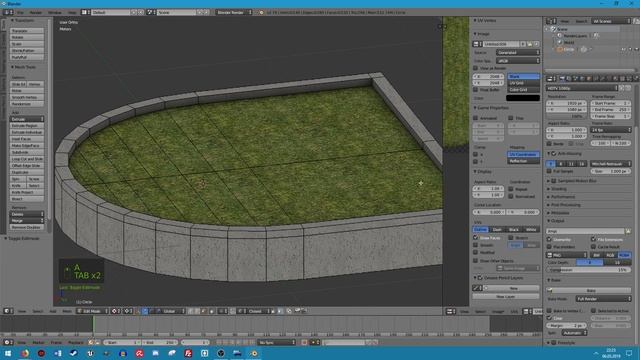Open the Extrude dropdown in Mesh Tools

point(27,119)
